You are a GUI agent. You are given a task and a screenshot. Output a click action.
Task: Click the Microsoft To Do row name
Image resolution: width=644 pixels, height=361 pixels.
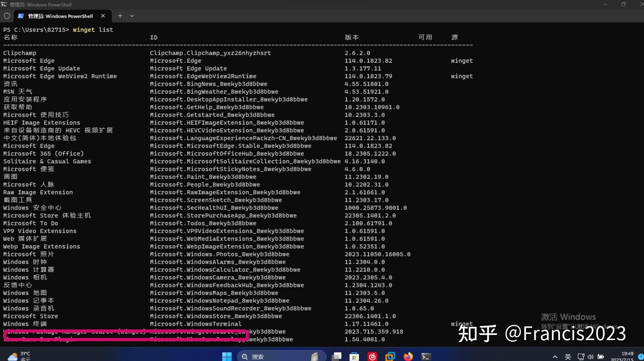click(x=31, y=223)
